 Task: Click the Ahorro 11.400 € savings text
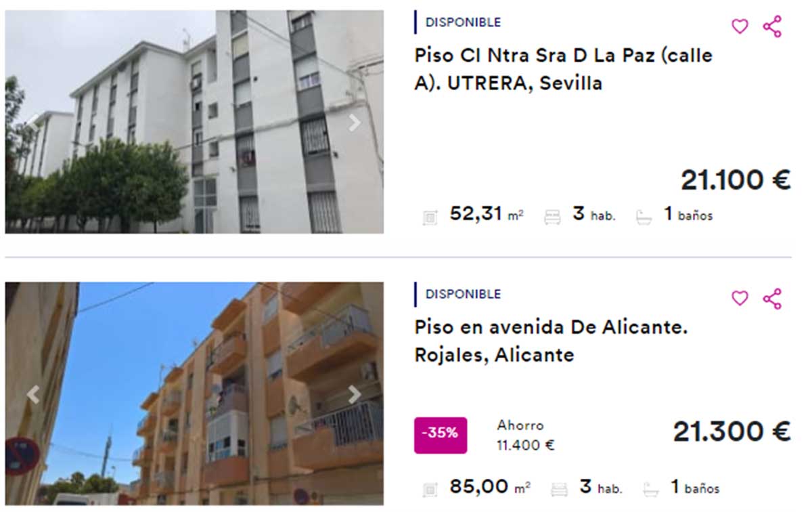coord(526,435)
